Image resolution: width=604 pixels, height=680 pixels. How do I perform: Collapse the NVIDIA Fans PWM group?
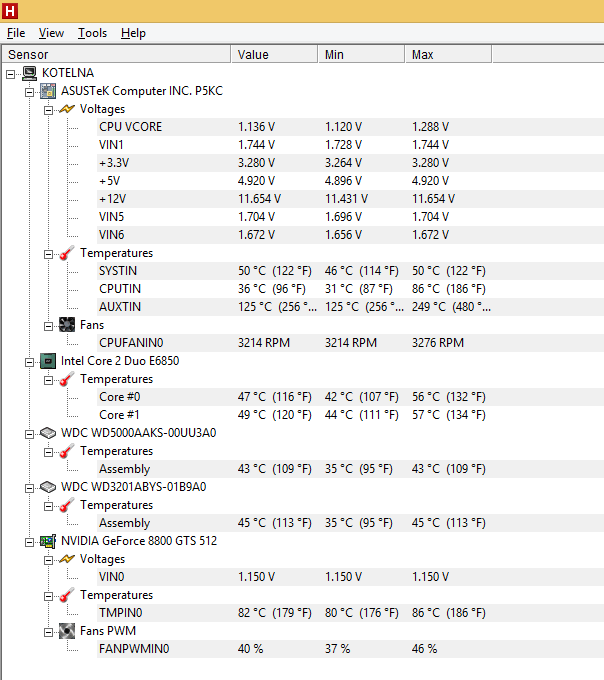point(49,633)
